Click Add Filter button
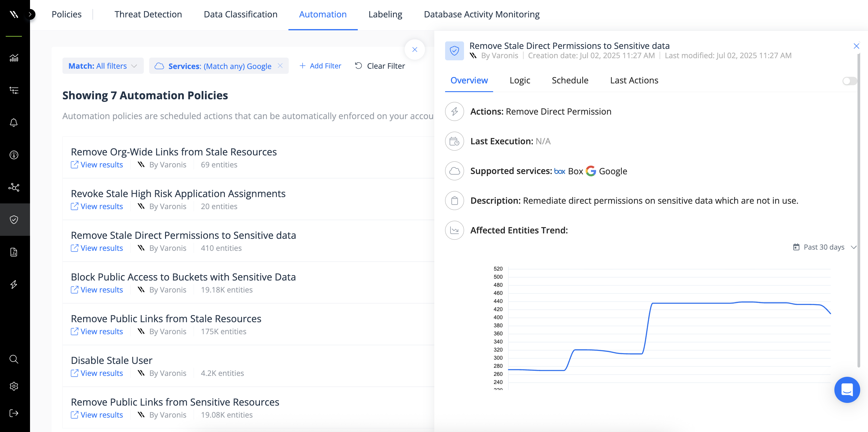Viewport: 868px width, 432px height. click(x=320, y=66)
